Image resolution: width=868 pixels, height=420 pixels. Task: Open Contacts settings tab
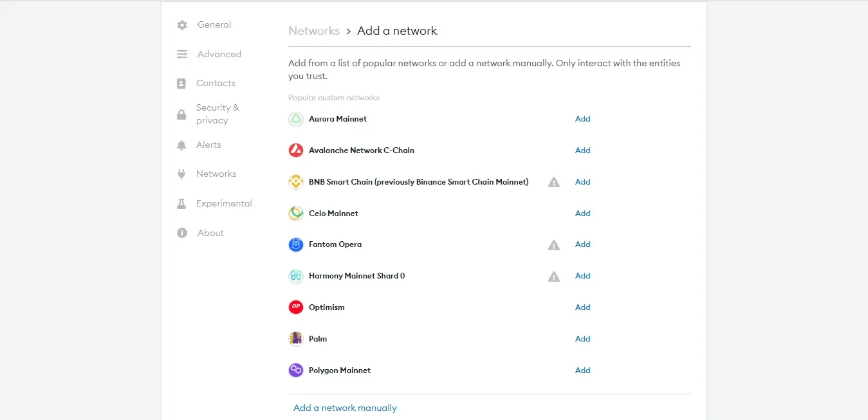[216, 83]
